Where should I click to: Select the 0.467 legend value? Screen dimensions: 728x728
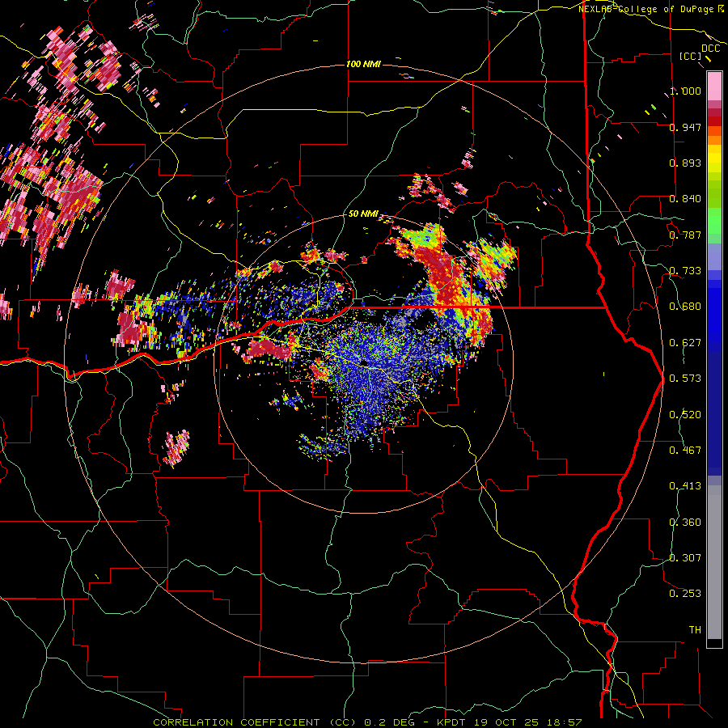[685, 451]
